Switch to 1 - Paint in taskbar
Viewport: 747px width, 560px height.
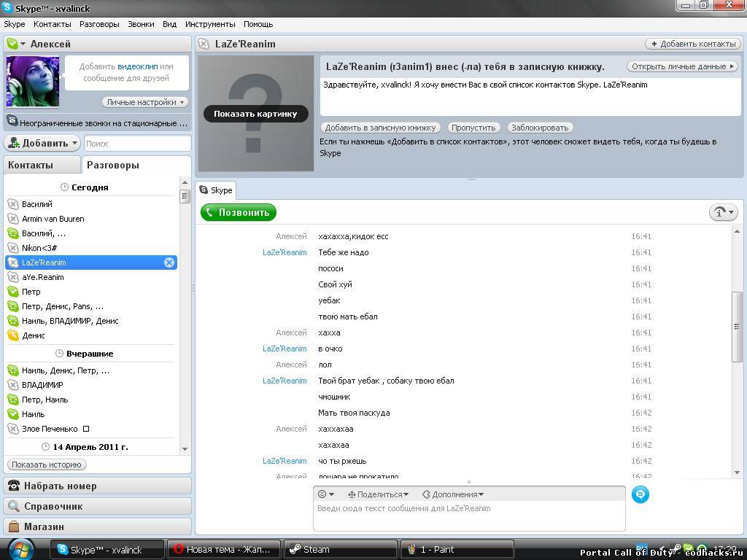coord(457,550)
